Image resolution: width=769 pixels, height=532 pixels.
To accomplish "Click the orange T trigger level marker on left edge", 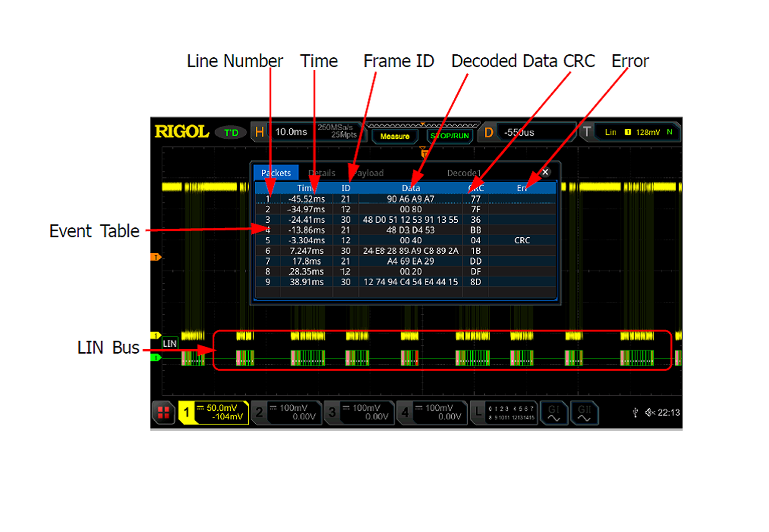I will coord(155,257).
